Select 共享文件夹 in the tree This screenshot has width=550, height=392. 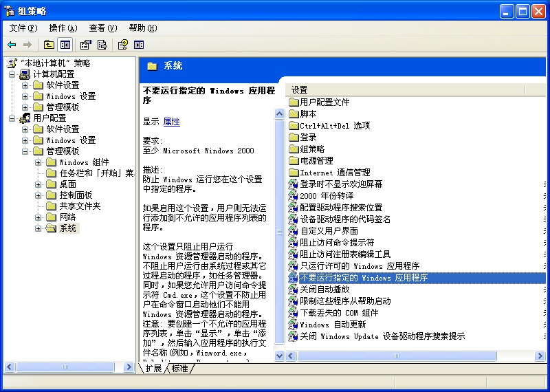click(80, 206)
